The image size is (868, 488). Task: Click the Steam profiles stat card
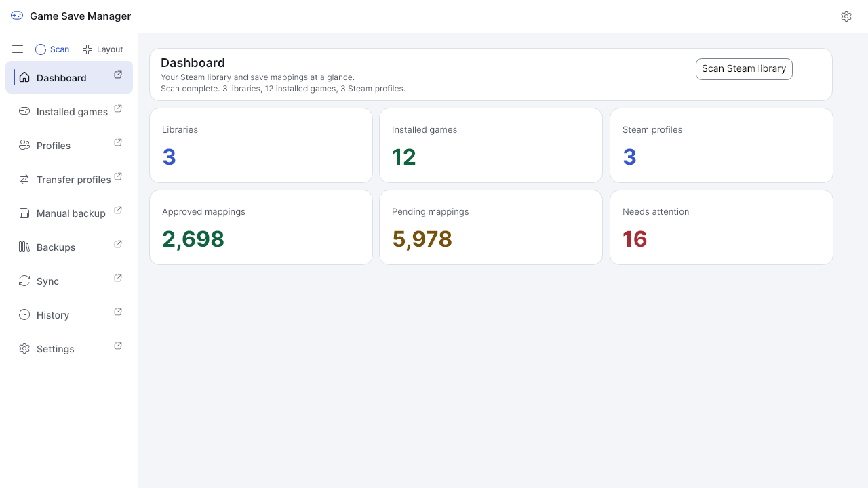(x=722, y=145)
